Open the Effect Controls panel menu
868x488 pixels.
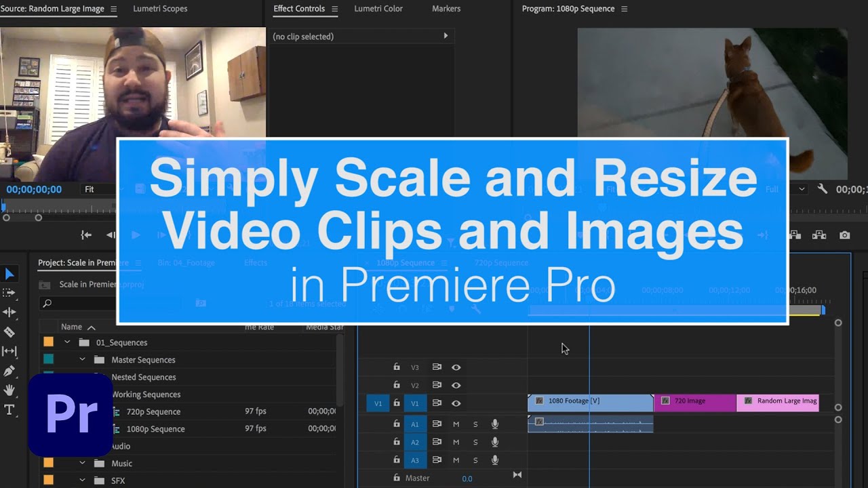[x=334, y=9]
